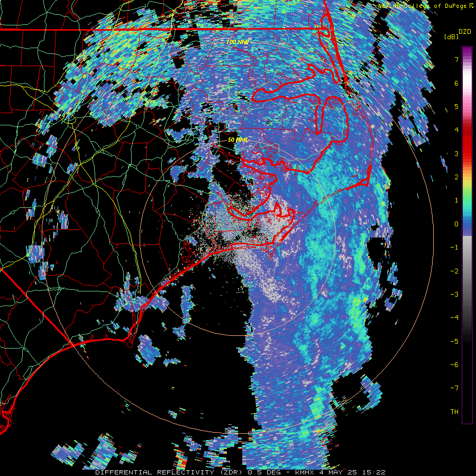Click the "-3" value on the color scale
Viewport: 476px width, 476px height.
(x=454, y=295)
